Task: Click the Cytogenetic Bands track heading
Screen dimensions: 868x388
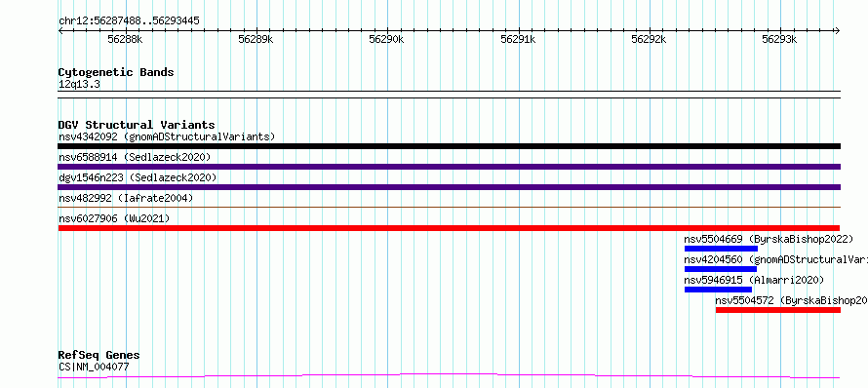Action: pos(116,72)
